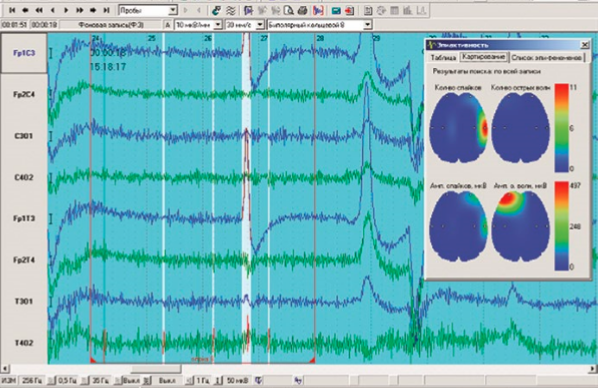Click the sharp wave amplitude brain map (Амп. о. волн, мкВ)
The height and width of the screenshot is (388, 598).
coord(521,226)
